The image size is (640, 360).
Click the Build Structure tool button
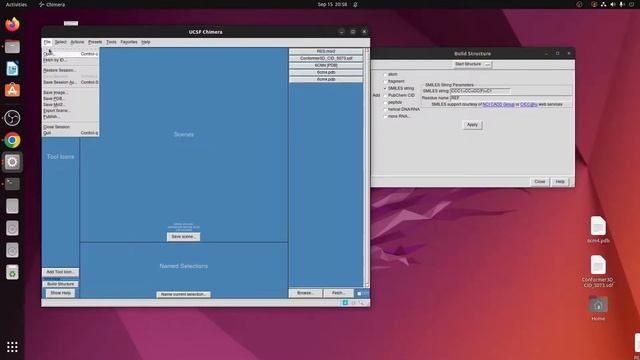click(60, 284)
